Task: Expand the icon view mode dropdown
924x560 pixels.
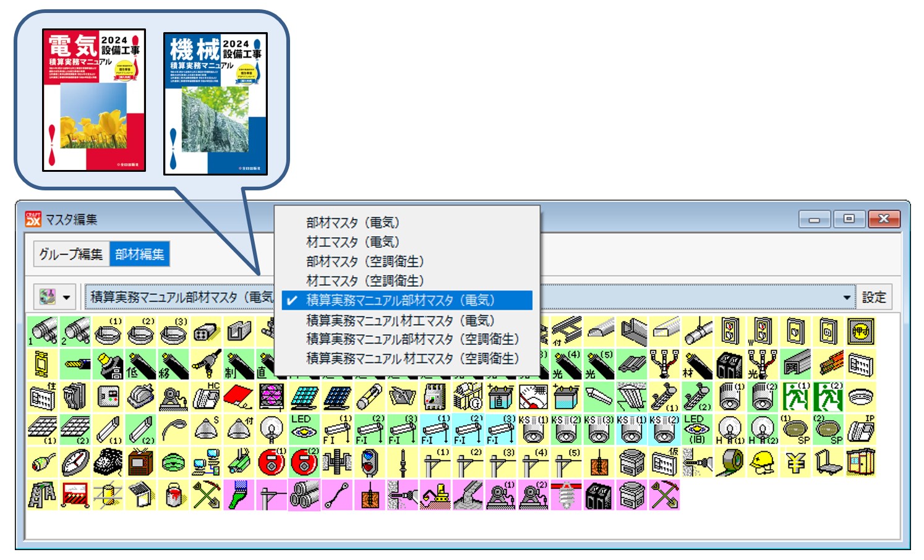Action: tap(66, 297)
